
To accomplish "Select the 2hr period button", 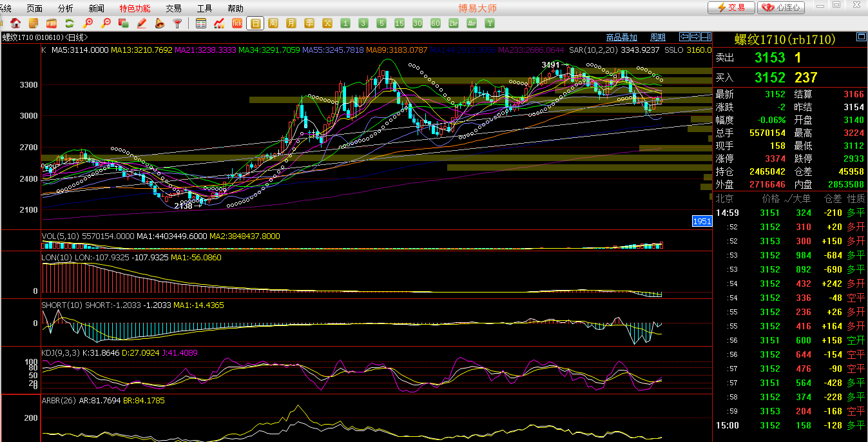I will tap(454, 23).
